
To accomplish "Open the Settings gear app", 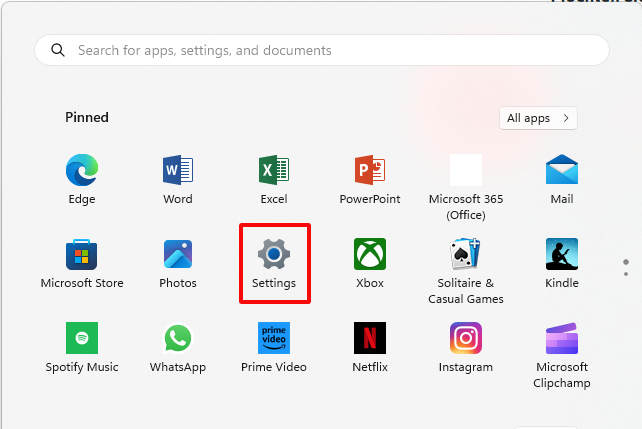I will (x=274, y=255).
